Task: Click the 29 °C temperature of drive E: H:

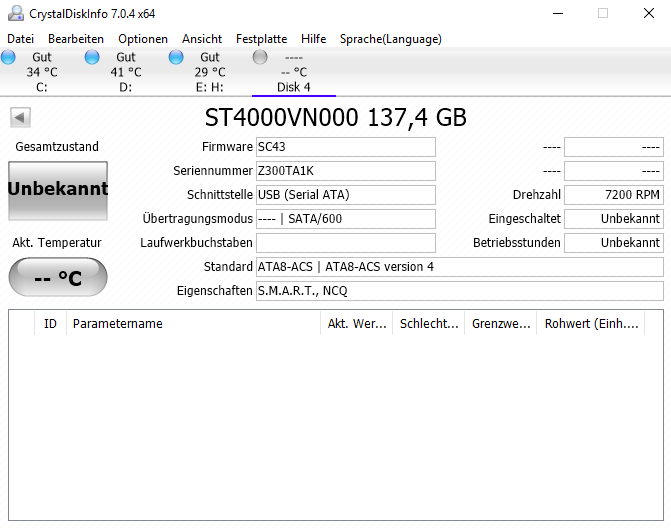Action: pyautogui.click(x=210, y=72)
